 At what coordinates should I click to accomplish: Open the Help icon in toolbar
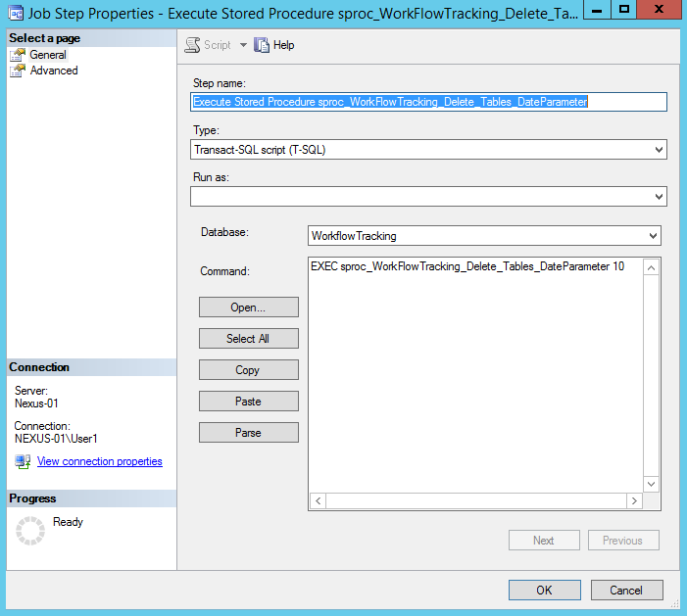[262, 45]
